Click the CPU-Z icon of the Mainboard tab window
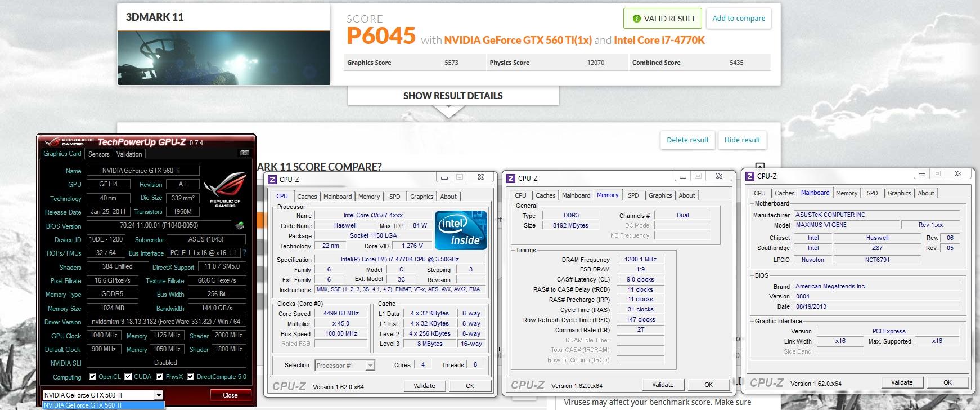 click(x=750, y=176)
